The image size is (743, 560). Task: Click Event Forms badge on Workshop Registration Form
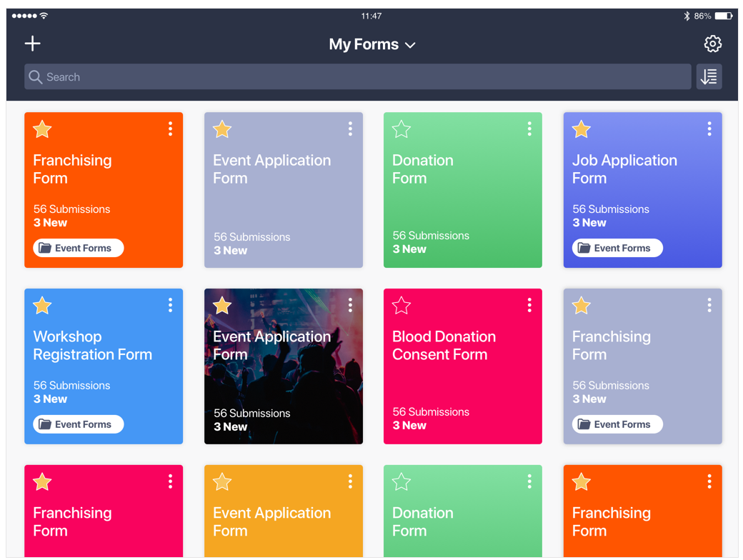77,424
